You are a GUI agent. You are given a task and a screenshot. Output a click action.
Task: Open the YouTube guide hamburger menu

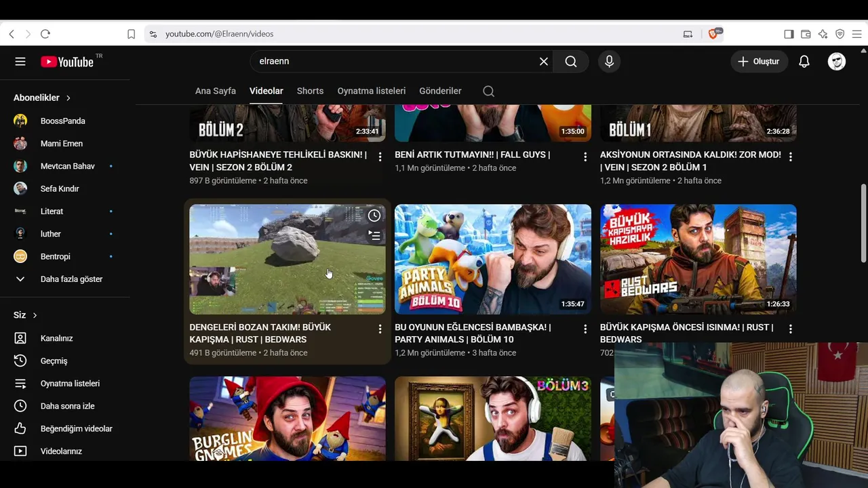[x=20, y=62]
